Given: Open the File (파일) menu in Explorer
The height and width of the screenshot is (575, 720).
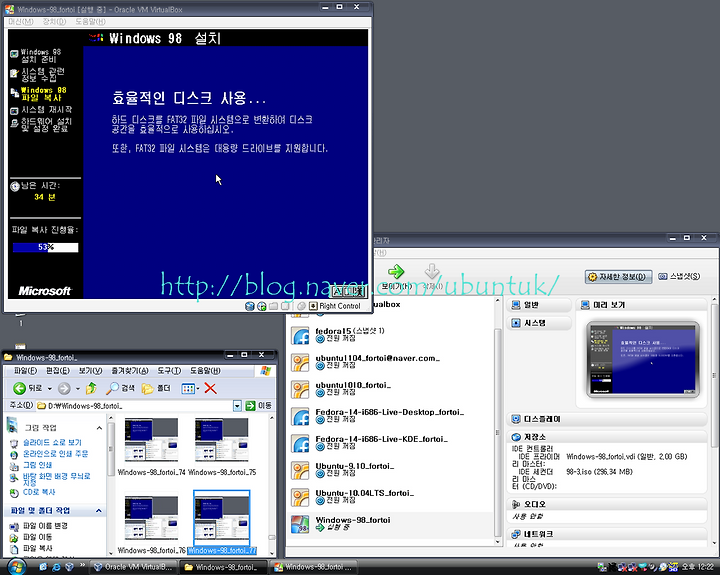Looking at the screenshot, I should [26, 371].
